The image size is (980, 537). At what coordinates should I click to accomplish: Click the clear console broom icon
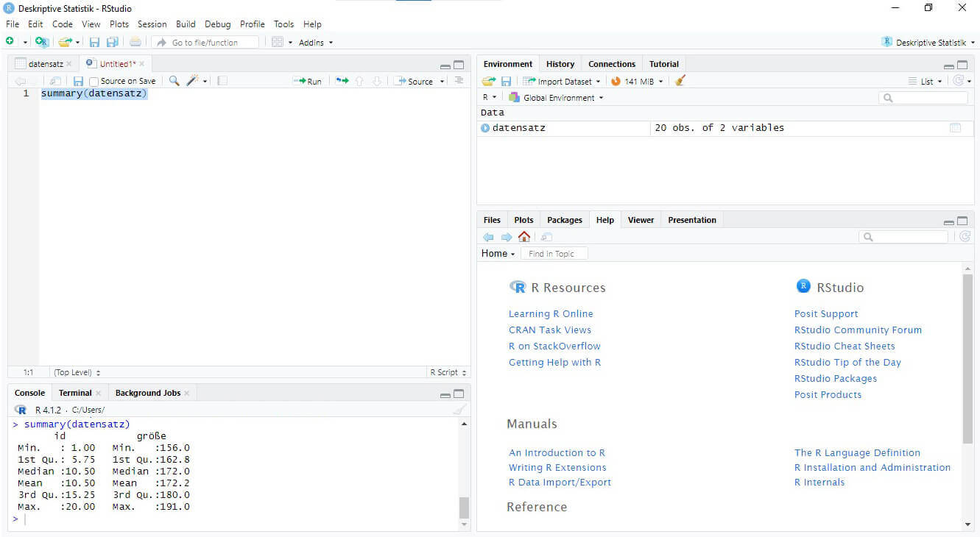tap(459, 410)
